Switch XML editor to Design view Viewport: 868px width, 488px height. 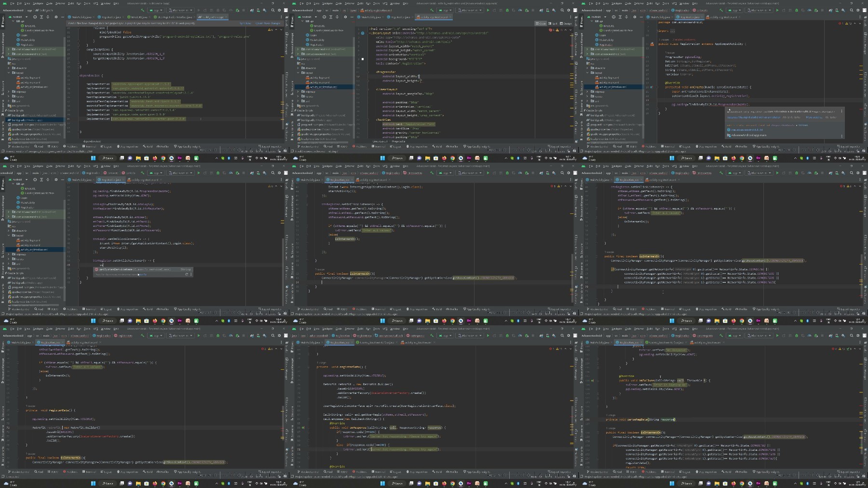[566, 23]
